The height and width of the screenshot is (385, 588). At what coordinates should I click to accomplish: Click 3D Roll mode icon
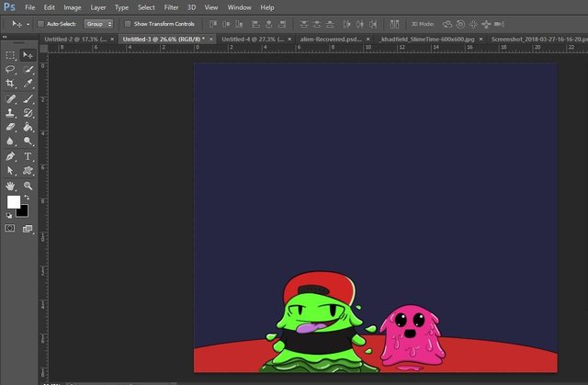tap(460, 25)
